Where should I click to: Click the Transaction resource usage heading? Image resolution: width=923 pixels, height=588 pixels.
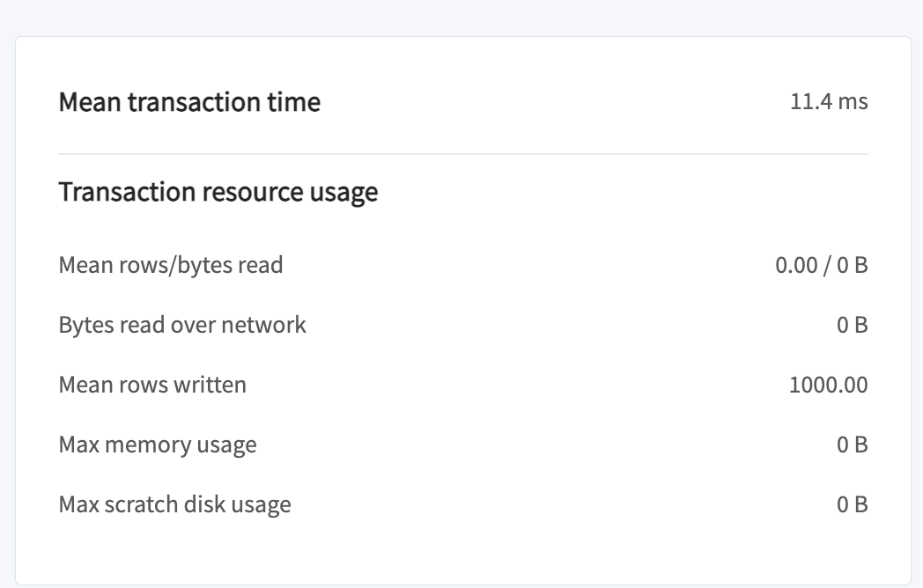[x=218, y=193]
